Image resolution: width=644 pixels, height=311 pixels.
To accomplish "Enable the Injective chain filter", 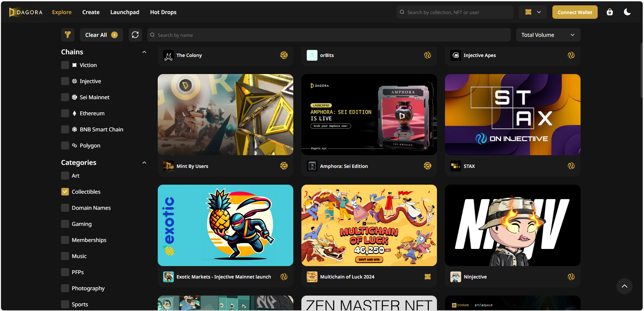I will tap(65, 81).
